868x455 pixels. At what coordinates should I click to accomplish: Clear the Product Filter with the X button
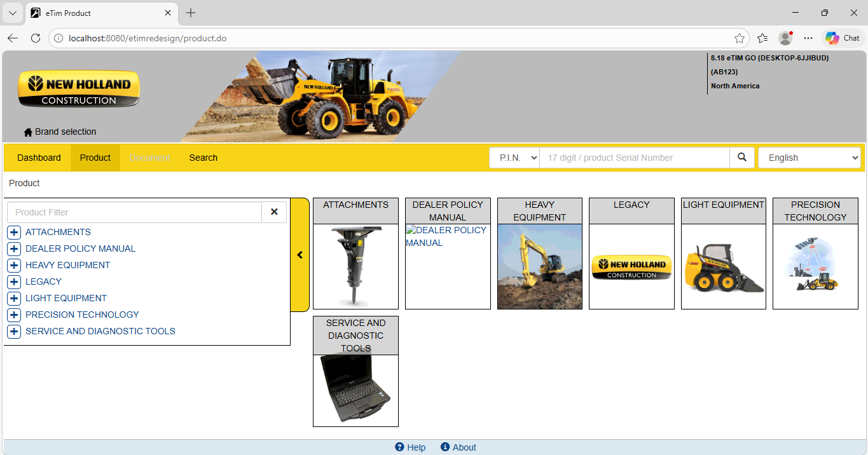[274, 212]
